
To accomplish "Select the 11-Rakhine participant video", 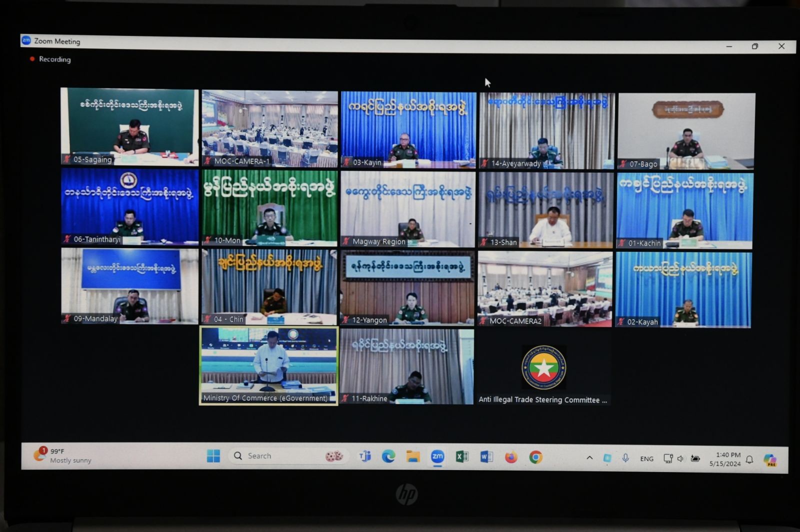I will pyautogui.click(x=406, y=367).
